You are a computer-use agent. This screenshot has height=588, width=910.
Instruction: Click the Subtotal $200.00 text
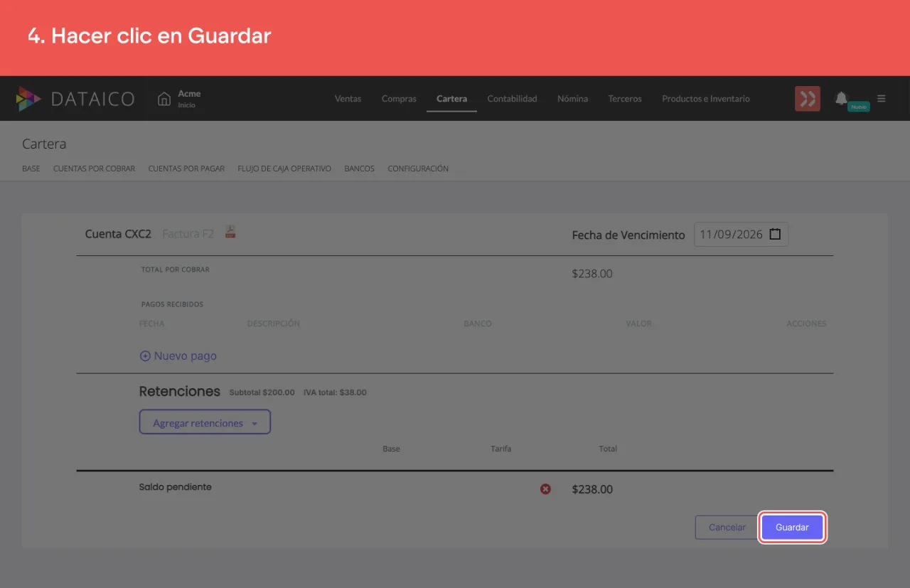[x=262, y=392]
